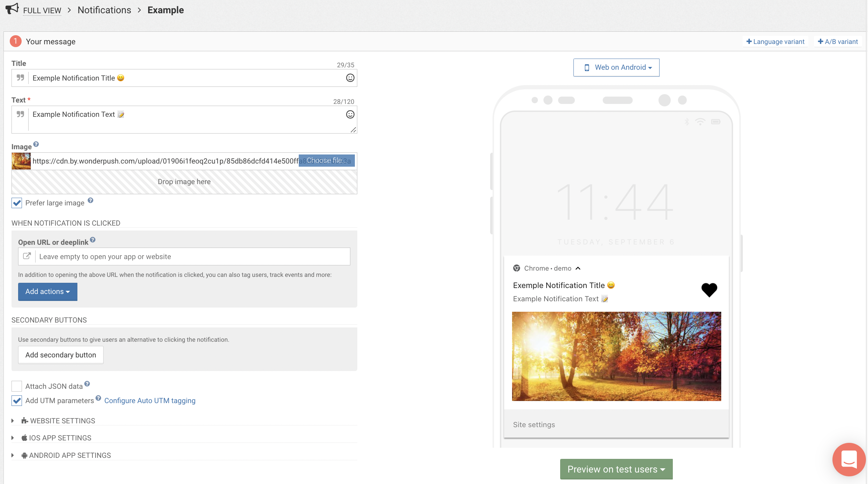
Task: Click the heart icon in the notification preview
Action: point(709,290)
